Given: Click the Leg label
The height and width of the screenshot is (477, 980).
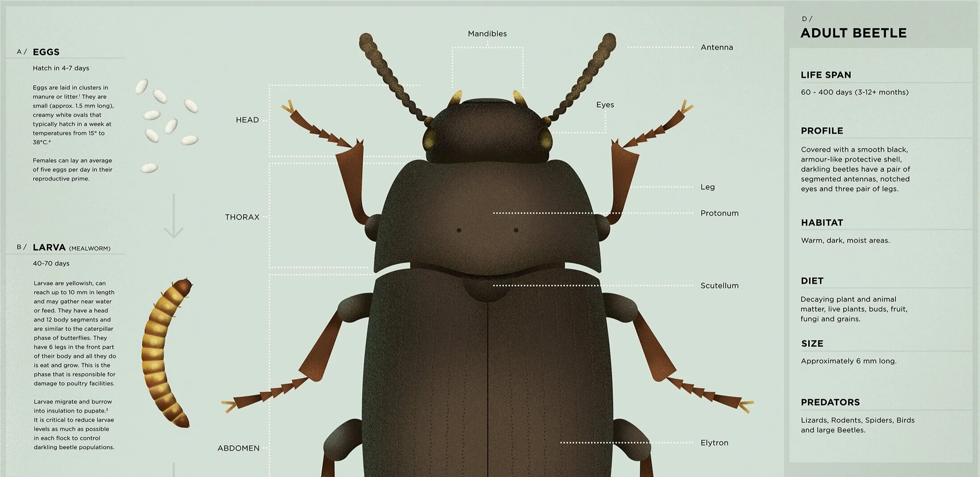Looking at the screenshot, I should click(x=707, y=187).
